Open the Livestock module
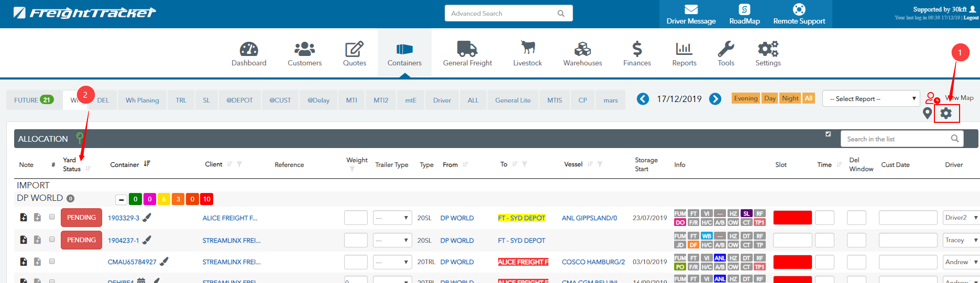 pos(527,54)
